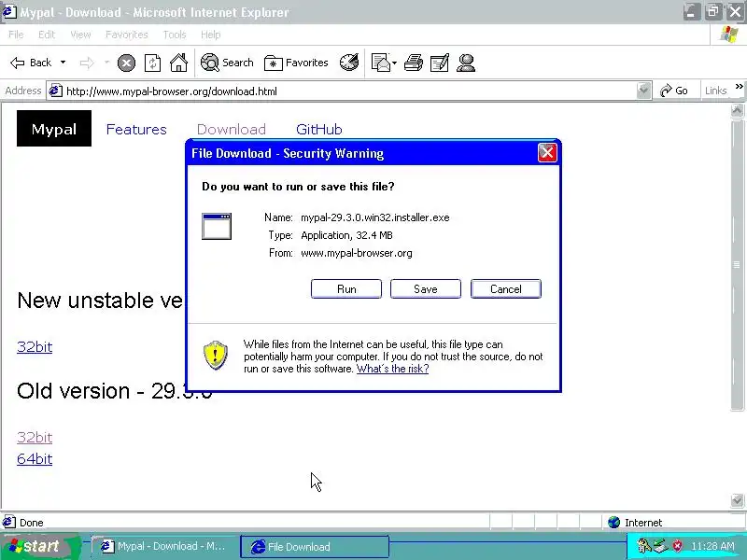Image resolution: width=747 pixels, height=560 pixels.
Task: Click the Internet zone globe icon
Action: (x=614, y=523)
